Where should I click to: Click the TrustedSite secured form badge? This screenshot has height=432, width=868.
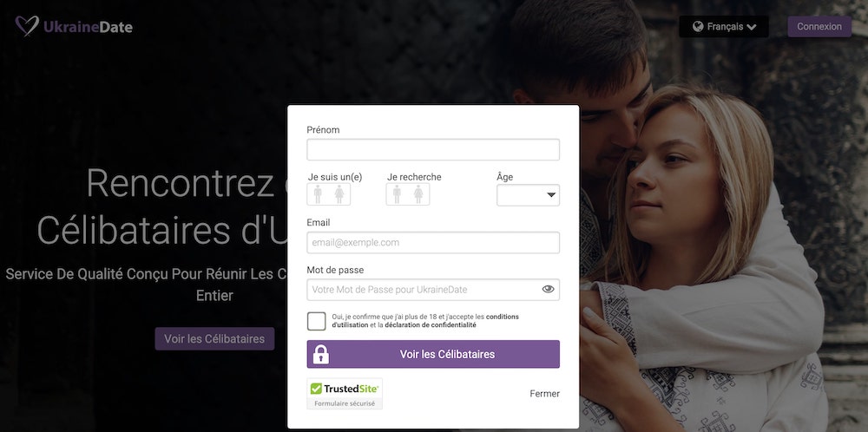coord(345,394)
